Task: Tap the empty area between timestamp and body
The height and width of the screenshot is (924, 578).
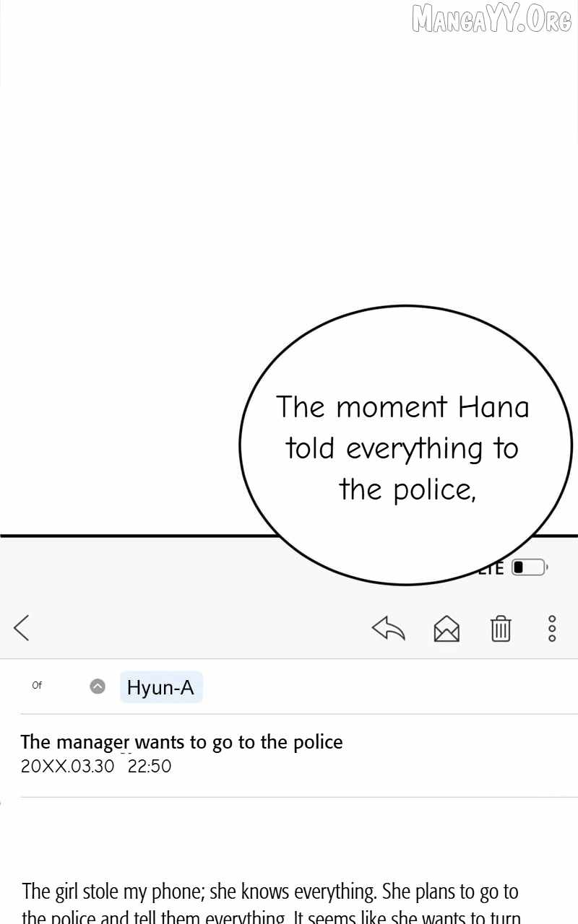Action: (x=289, y=837)
